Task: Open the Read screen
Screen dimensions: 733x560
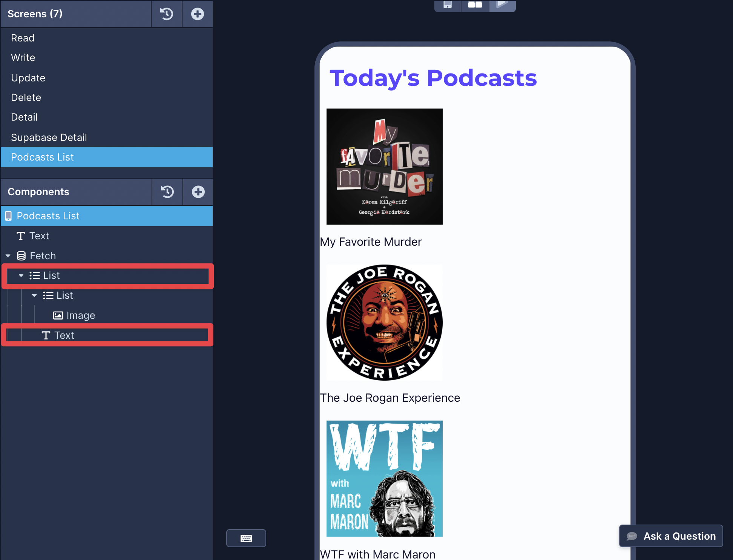Action: point(107,38)
